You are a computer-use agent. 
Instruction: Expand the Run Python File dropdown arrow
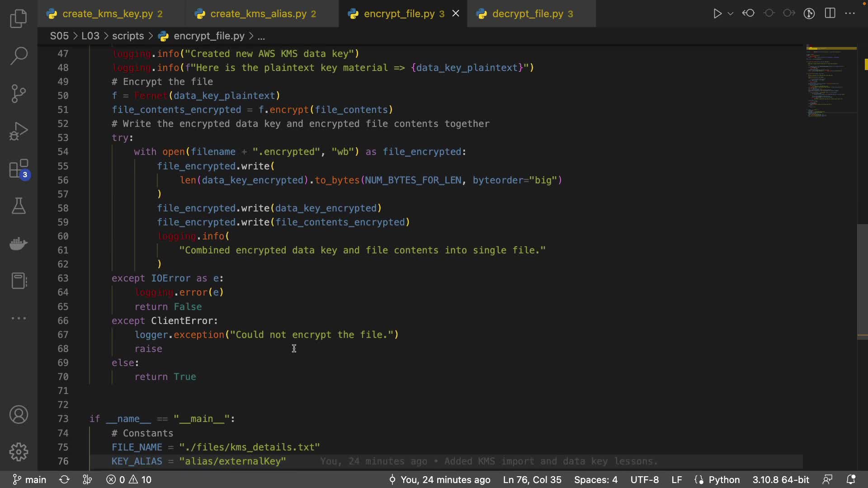pos(731,14)
